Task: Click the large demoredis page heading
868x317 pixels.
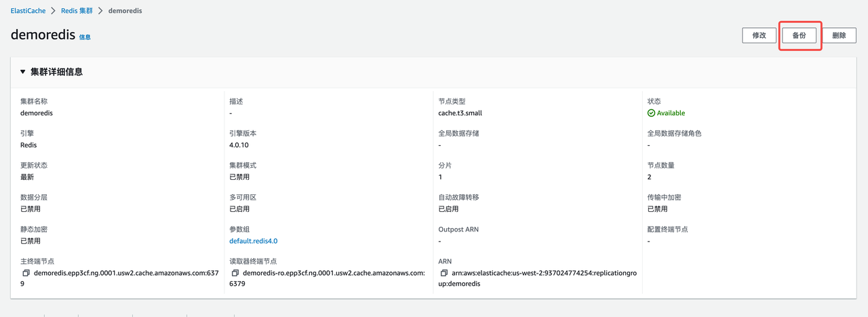Action: pyautogui.click(x=43, y=35)
